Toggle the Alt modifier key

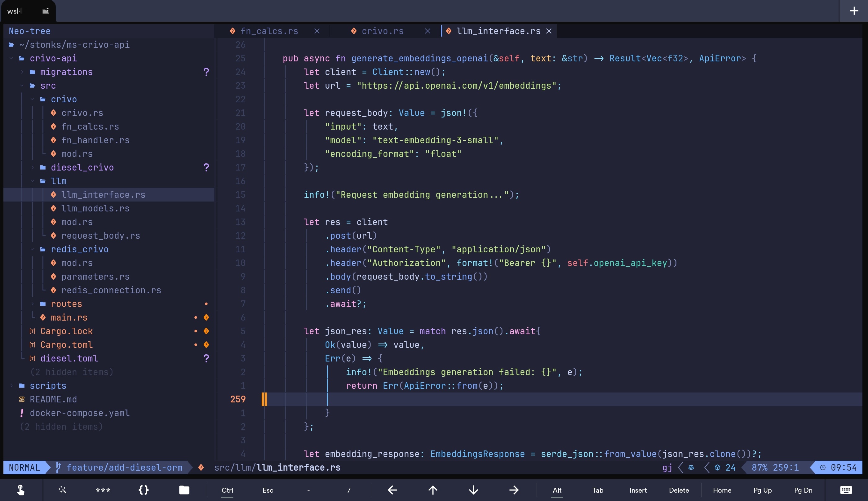[557, 490]
